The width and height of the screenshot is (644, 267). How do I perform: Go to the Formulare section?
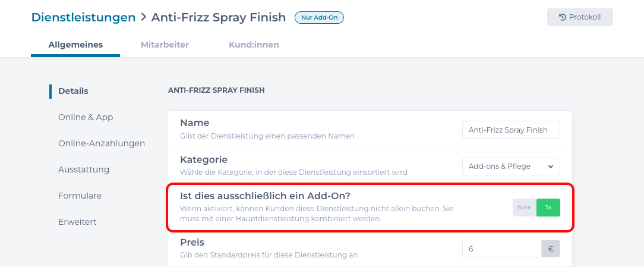coord(80,196)
